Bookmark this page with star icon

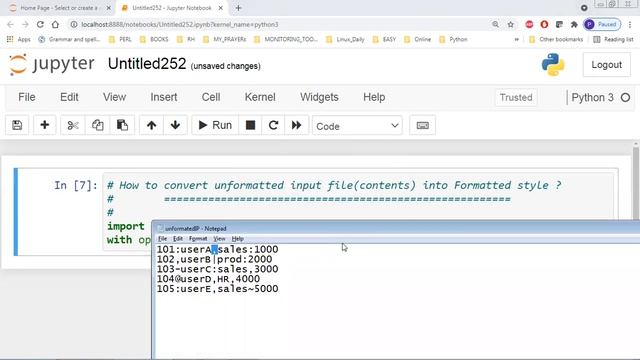click(511, 24)
